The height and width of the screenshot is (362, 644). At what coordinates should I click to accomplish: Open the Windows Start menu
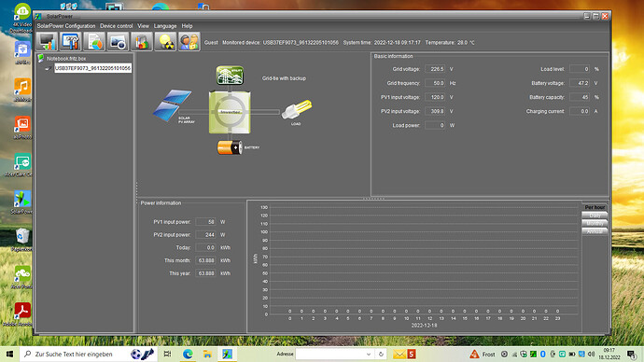tap(9, 354)
